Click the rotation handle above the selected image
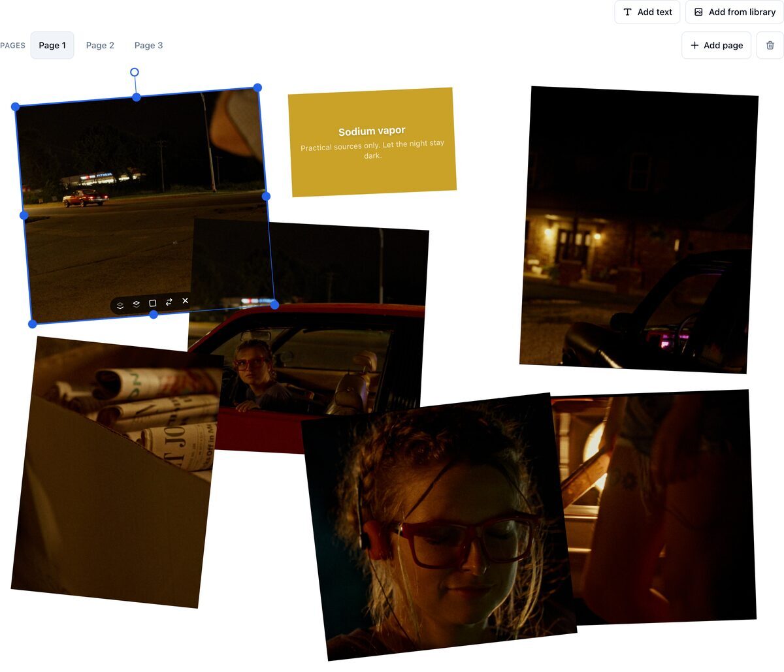This screenshot has height=672, width=784. (x=134, y=72)
